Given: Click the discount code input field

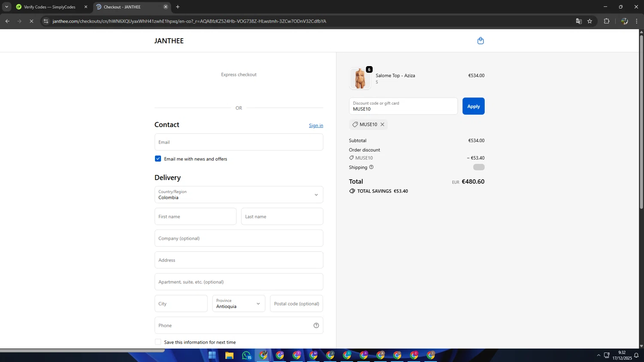Looking at the screenshot, I should (403, 106).
